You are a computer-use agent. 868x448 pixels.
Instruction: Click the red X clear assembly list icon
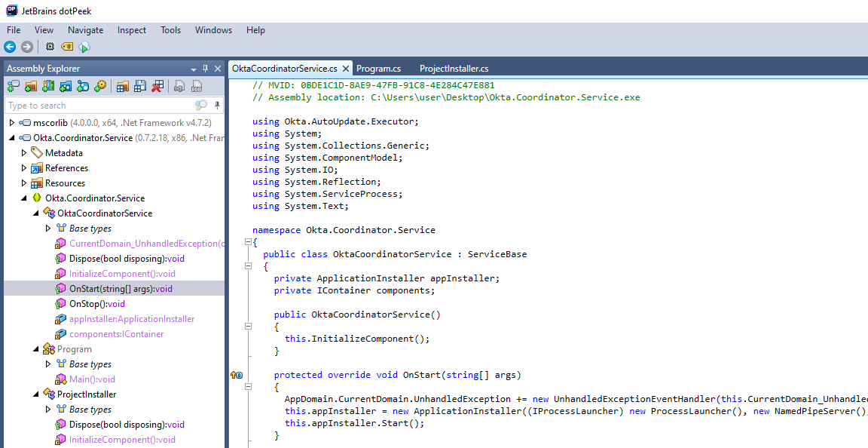pos(157,86)
